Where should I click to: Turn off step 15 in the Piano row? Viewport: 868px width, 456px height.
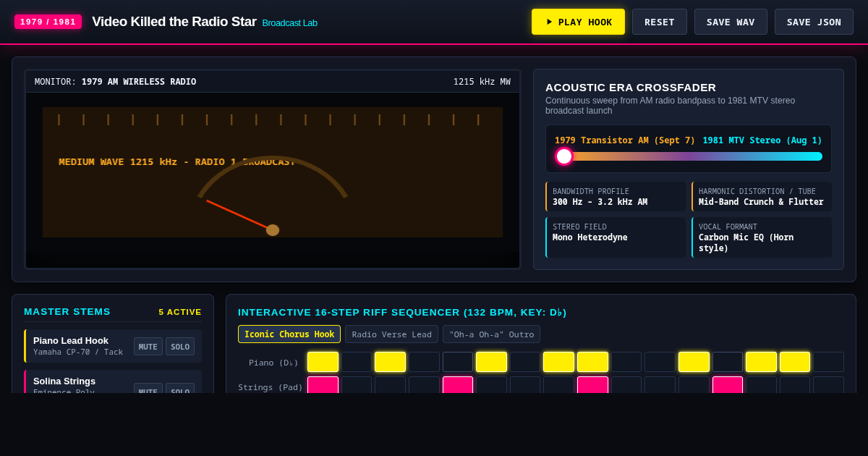795,362
